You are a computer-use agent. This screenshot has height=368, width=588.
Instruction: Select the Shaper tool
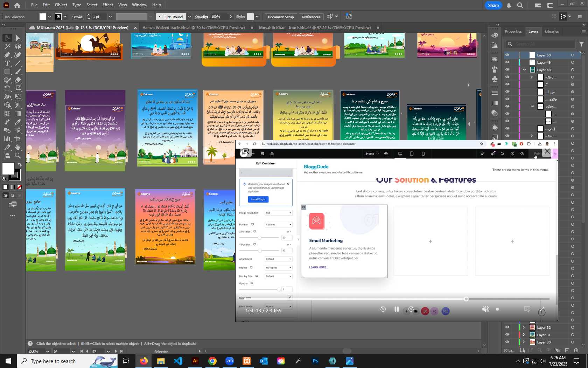pos(7,80)
